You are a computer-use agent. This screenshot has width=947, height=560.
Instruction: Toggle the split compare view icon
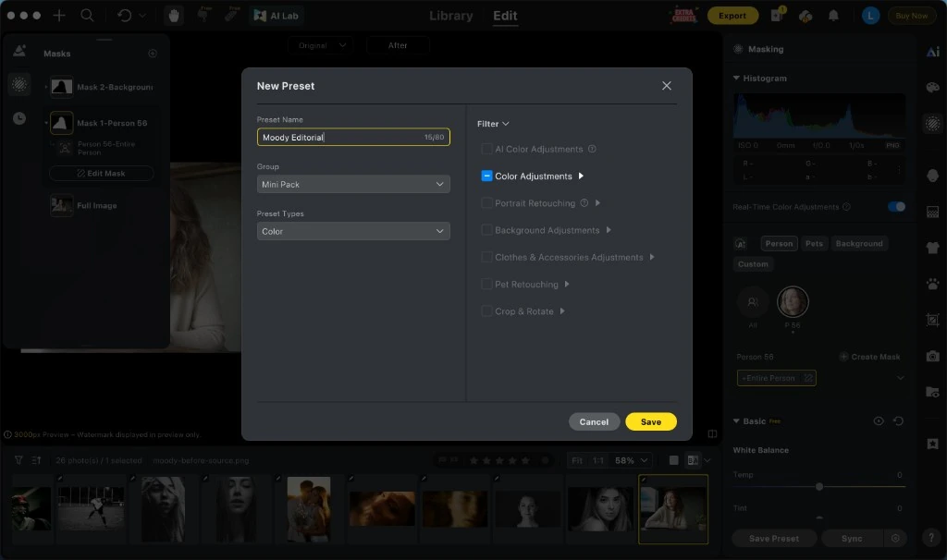[713, 434]
